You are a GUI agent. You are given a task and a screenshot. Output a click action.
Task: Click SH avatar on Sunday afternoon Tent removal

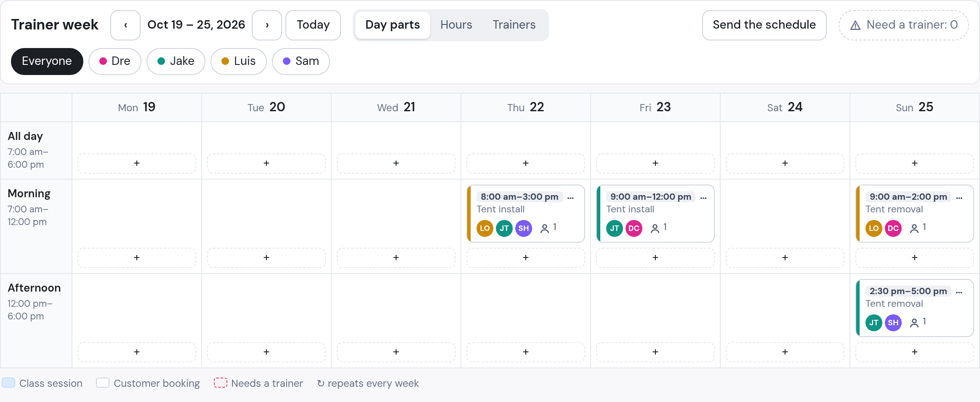tap(893, 323)
